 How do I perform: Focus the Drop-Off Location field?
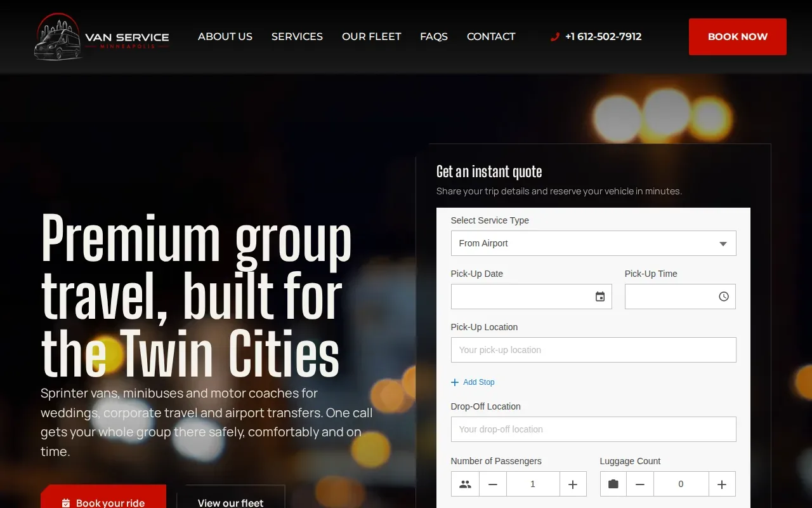[x=594, y=429]
